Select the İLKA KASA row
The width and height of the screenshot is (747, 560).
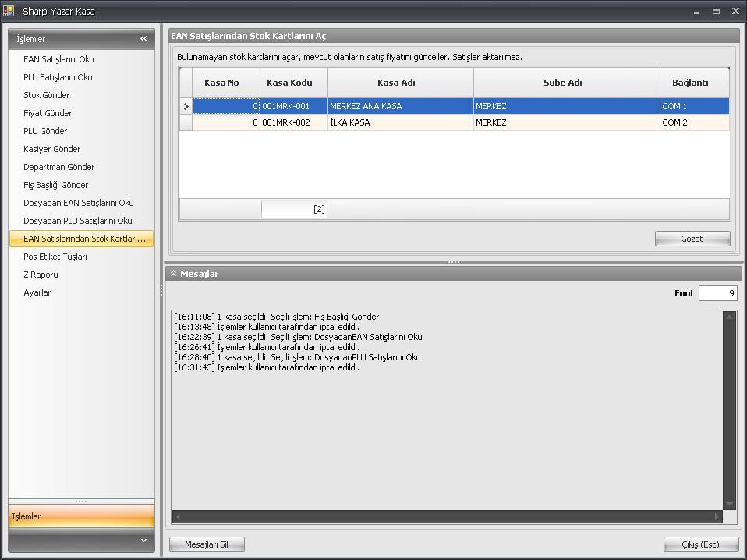[455, 122]
